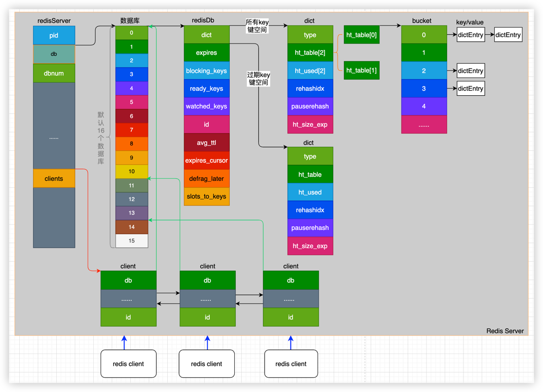This screenshot has width=543, height=392.
Task: Select the blocking_keys field
Action: (206, 70)
